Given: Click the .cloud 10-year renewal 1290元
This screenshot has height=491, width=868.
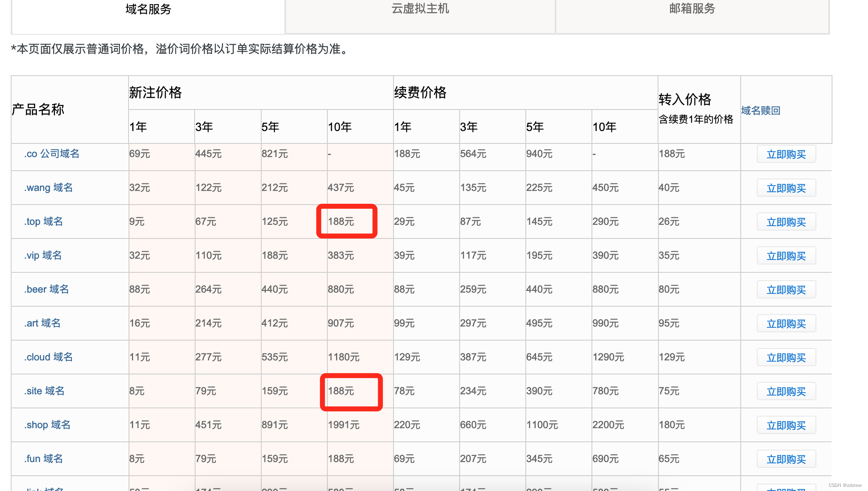Looking at the screenshot, I should tap(608, 357).
